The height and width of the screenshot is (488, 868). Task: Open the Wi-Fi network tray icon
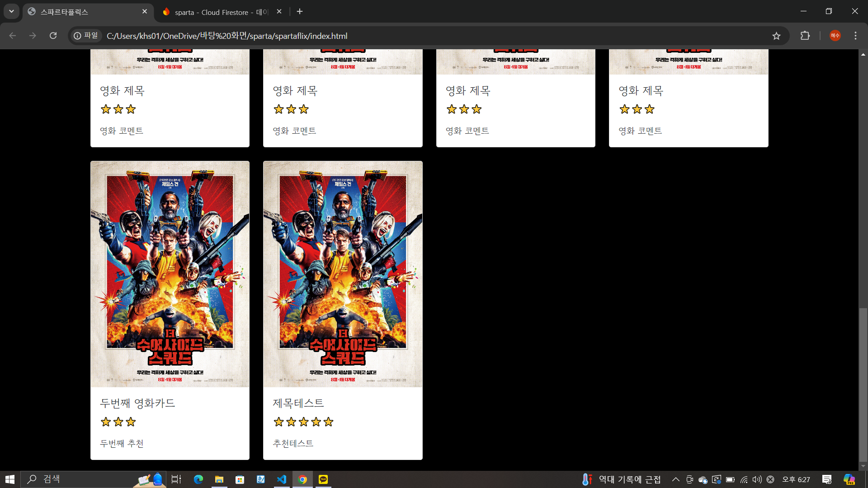[x=744, y=479]
